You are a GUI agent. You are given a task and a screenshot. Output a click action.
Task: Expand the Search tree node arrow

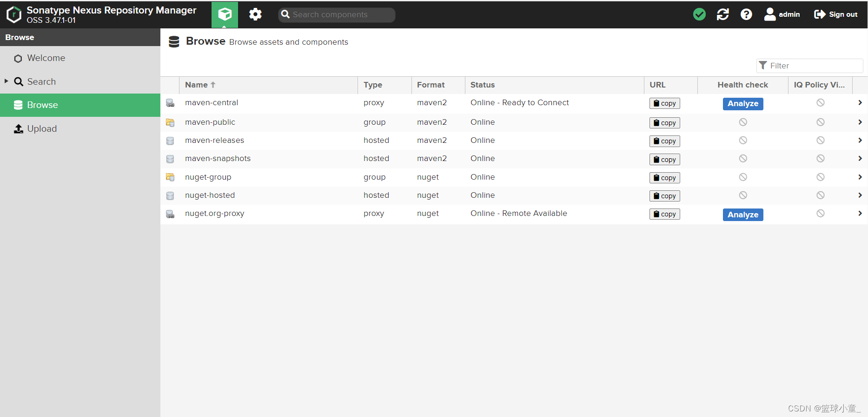coord(7,81)
